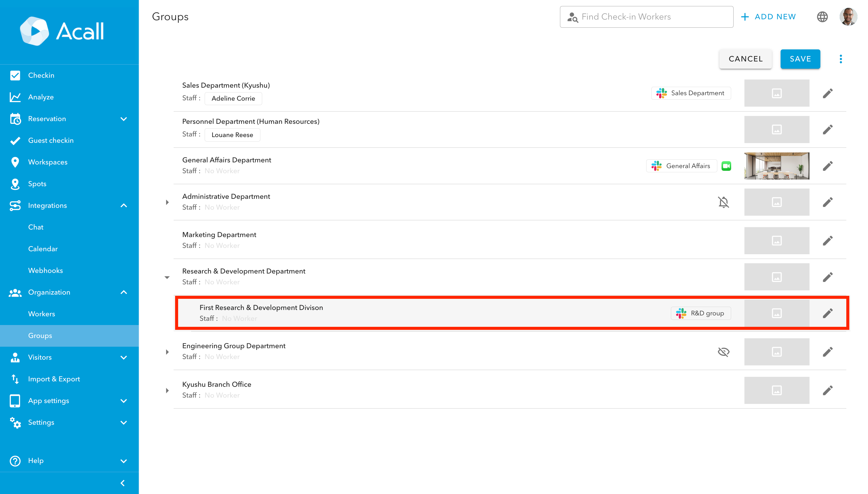Click the SAVE button

800,59
